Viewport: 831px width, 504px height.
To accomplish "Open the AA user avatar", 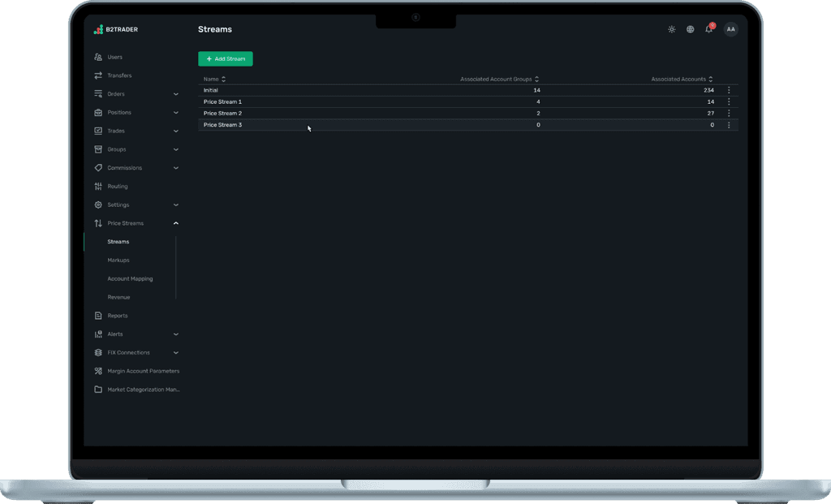I will (731, 29).
